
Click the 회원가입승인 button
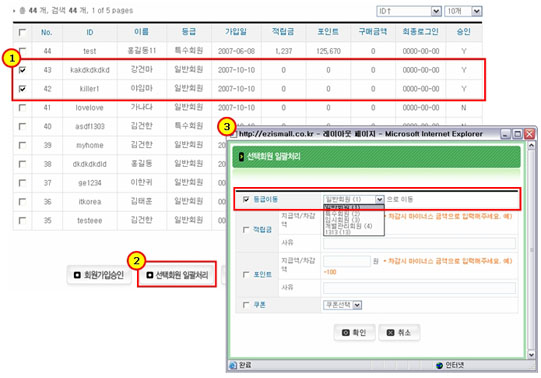pyautogui.click(x=99, y=275)
